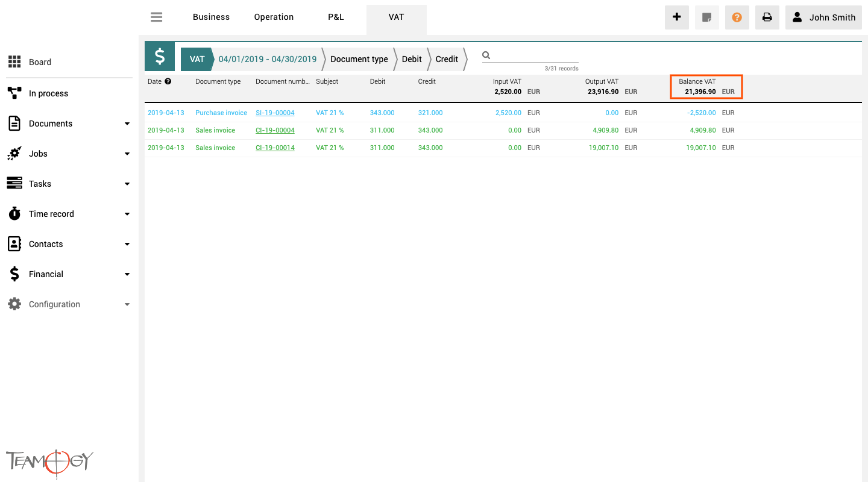Click the plus add-new icon

click(x=677, y=17)
